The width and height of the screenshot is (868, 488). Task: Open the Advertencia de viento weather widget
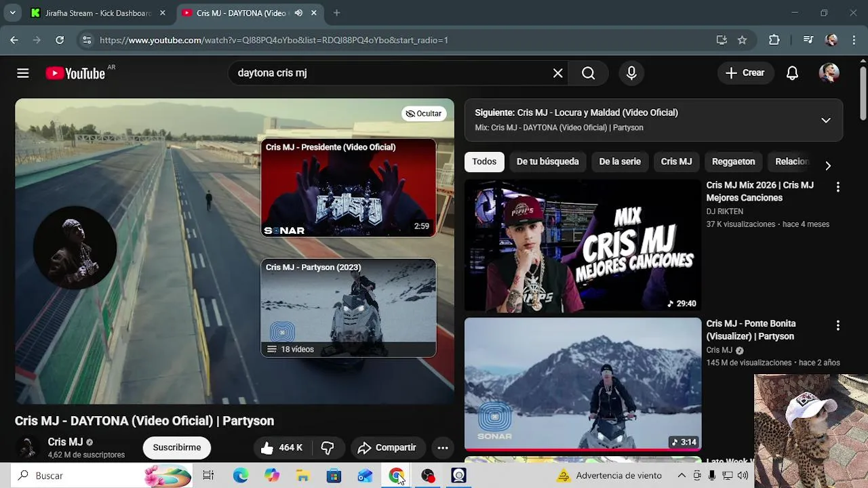pyautogui.click(x=609, y=476)
